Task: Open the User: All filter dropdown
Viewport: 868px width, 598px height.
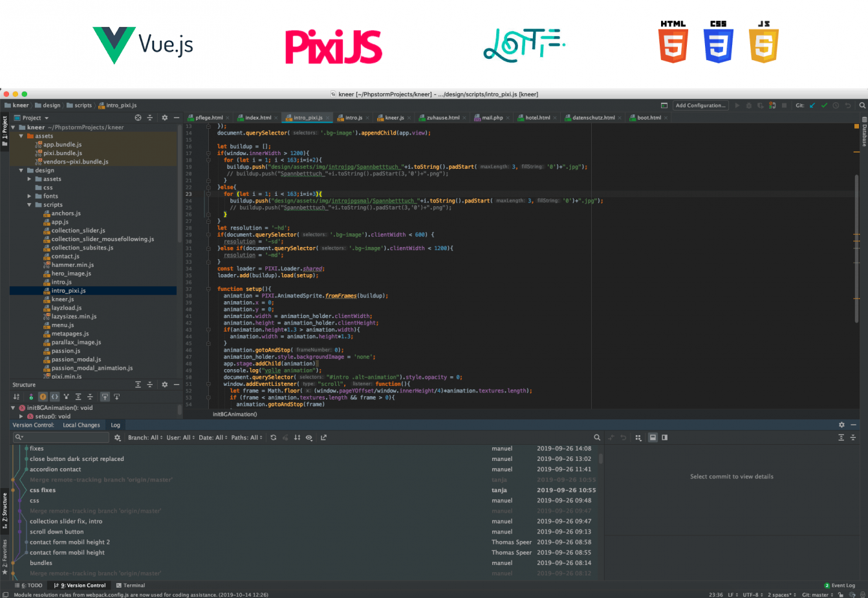Action: (180, 438)
